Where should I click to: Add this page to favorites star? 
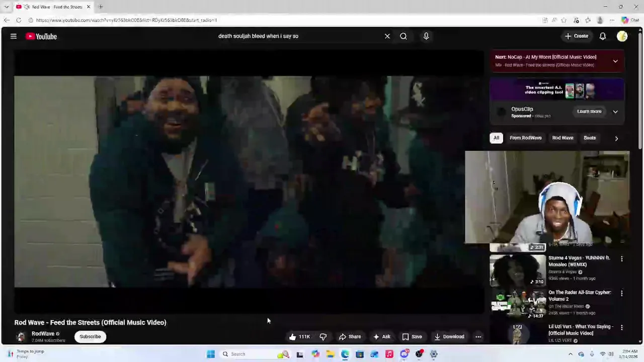click(x=564, y=20)
